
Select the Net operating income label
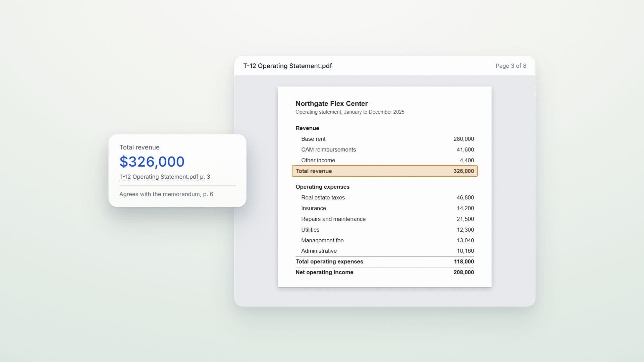(324, 272)
